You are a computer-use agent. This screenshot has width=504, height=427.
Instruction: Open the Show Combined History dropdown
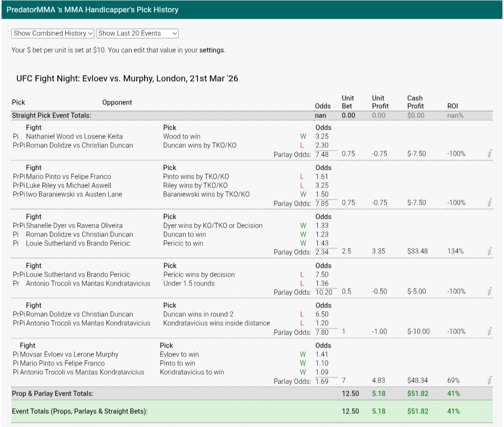click(53, 34)
